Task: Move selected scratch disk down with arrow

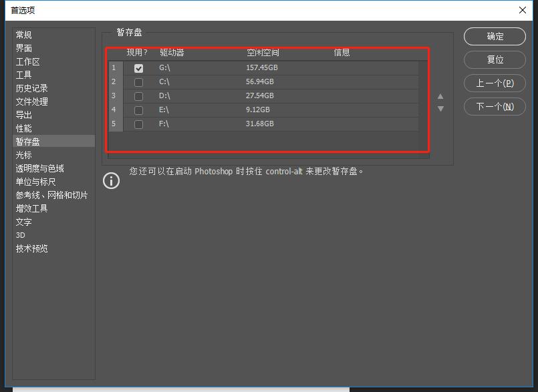Action: pyautogui.click(x=440, y=109)
